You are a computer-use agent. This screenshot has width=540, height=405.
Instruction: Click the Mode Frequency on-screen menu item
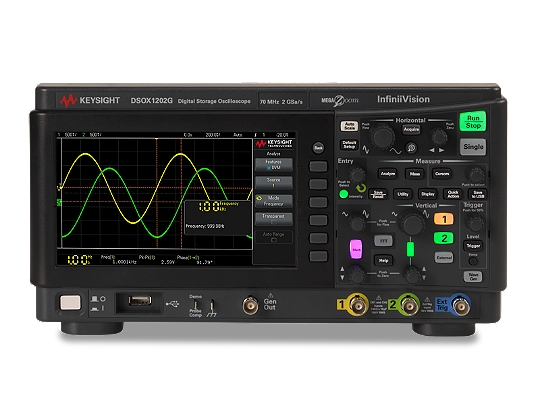point(274,201)
